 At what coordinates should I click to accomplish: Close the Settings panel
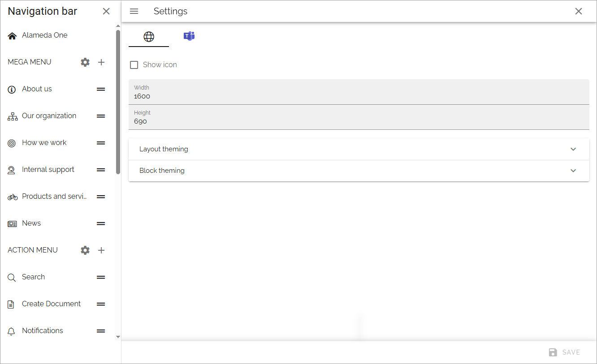(x=579, y=11)
